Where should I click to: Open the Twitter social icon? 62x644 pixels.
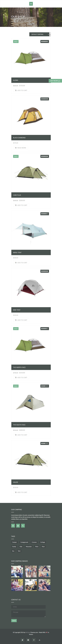pyautogui.click(x=23, y=640)
